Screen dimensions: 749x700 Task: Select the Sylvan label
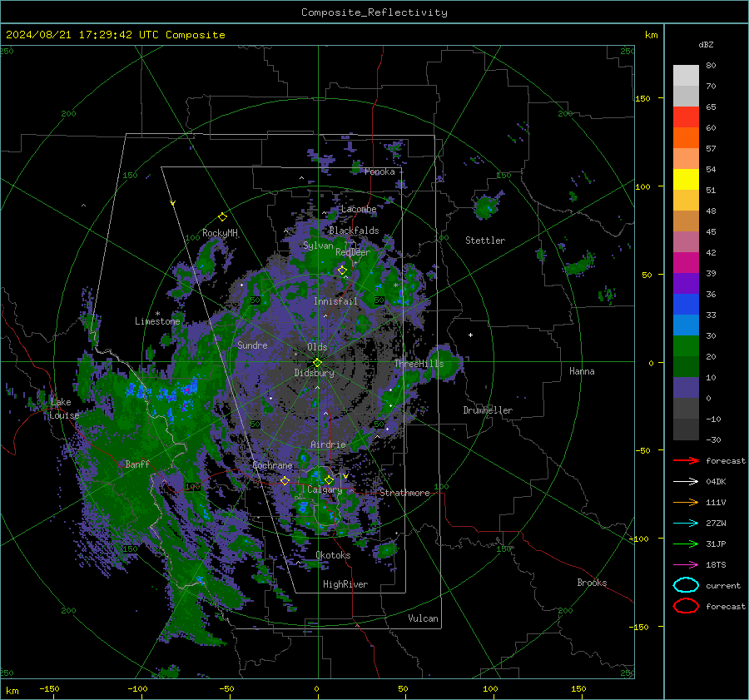pos(318,246)
